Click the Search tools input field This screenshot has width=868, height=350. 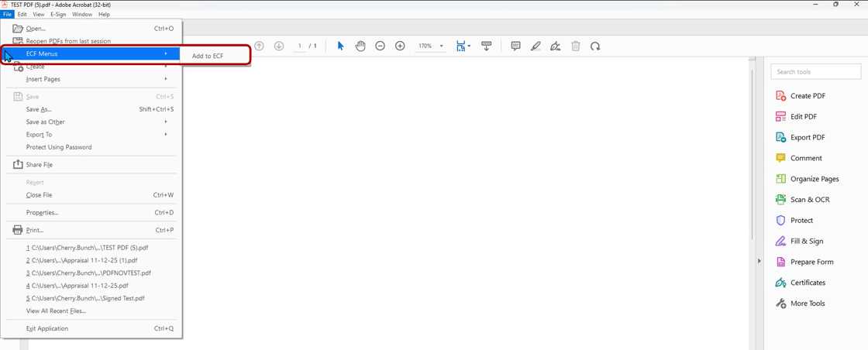816,72
